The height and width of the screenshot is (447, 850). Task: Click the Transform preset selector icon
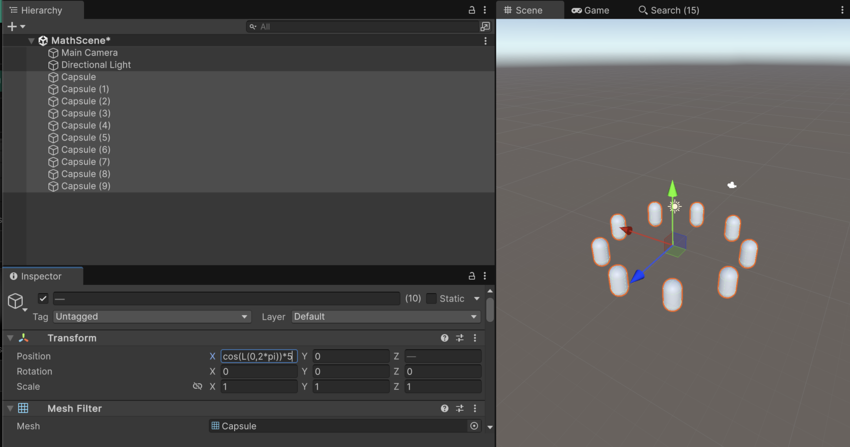tap(460, 338)
